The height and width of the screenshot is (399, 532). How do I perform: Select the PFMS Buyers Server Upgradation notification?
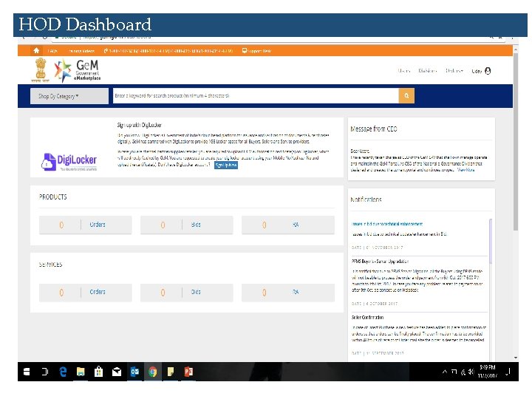(380, 262)
